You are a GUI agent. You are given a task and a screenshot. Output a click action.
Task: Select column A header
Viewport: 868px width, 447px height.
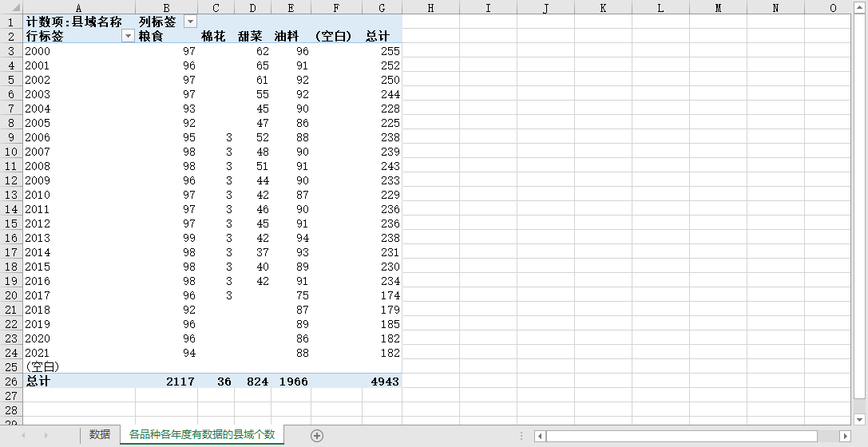[78, 8]
